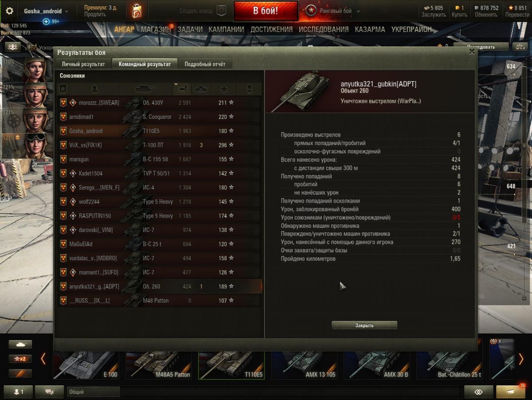Toggle the tank type carousel filter
Image resolution: width=532 pixels, height=400 pixels.
pyautogui.click(x=20, y=345)
